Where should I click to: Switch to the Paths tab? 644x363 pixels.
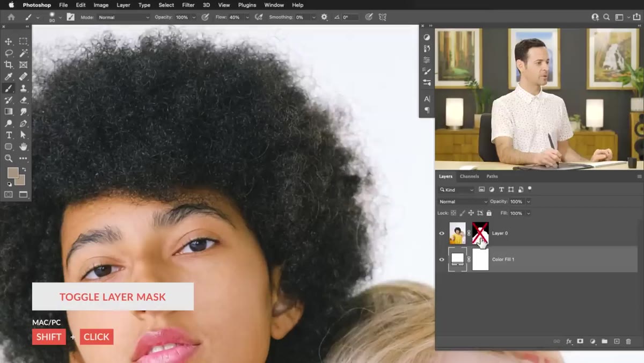[492, 176]
